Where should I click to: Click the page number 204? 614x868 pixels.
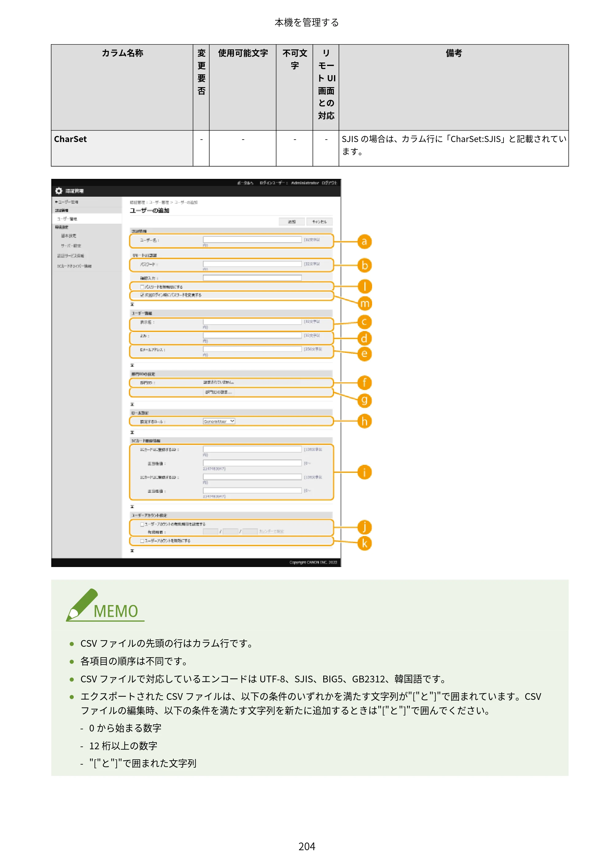click(x=307, y=847)
